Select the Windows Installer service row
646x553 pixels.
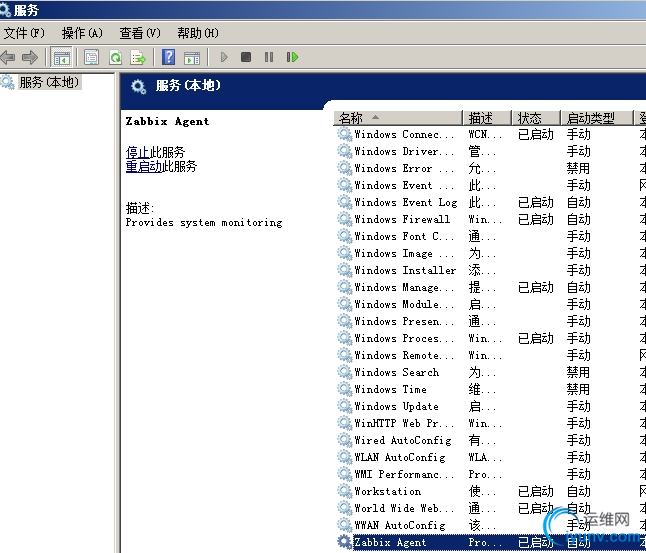(x=490, y=270)
